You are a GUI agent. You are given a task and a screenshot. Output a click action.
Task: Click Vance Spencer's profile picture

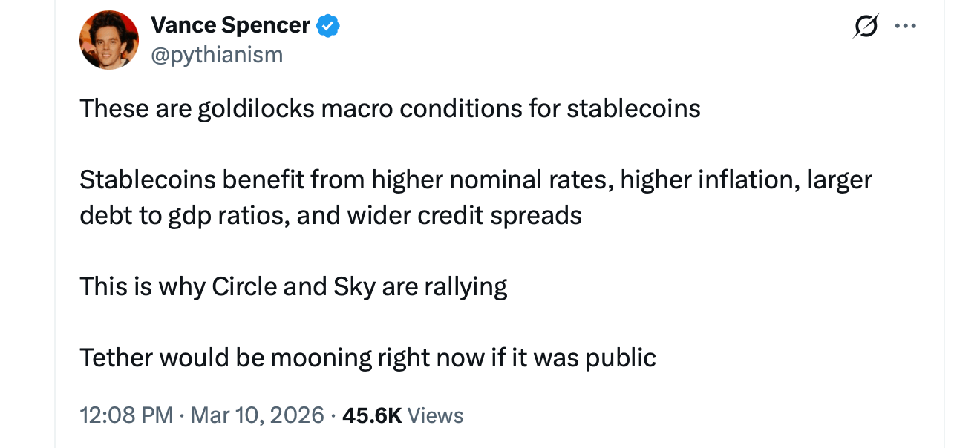pyautogui.click(x=108, y=39)
